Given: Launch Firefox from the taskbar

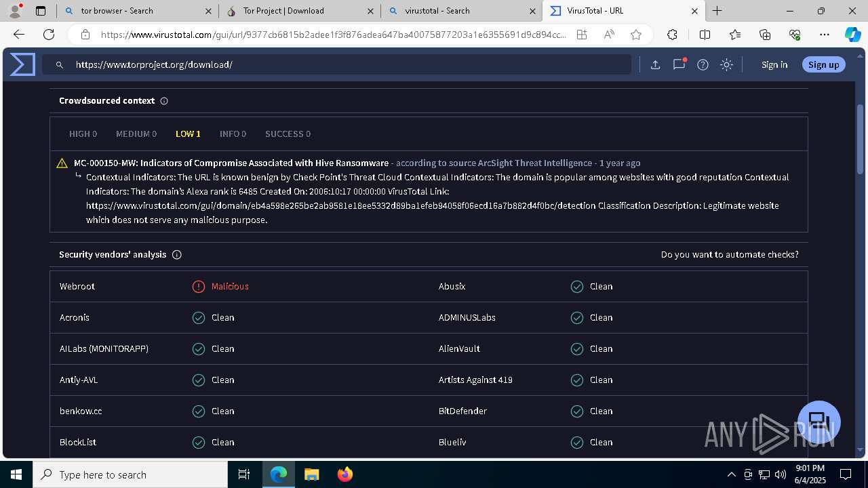Looking at the screenshot, I should [345, 474].
